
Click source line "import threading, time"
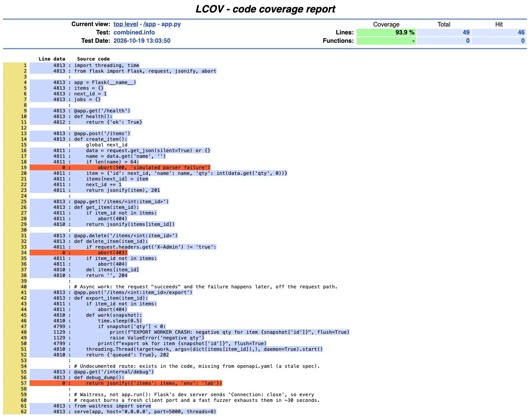pyautogui.click(x=107, y=65)
